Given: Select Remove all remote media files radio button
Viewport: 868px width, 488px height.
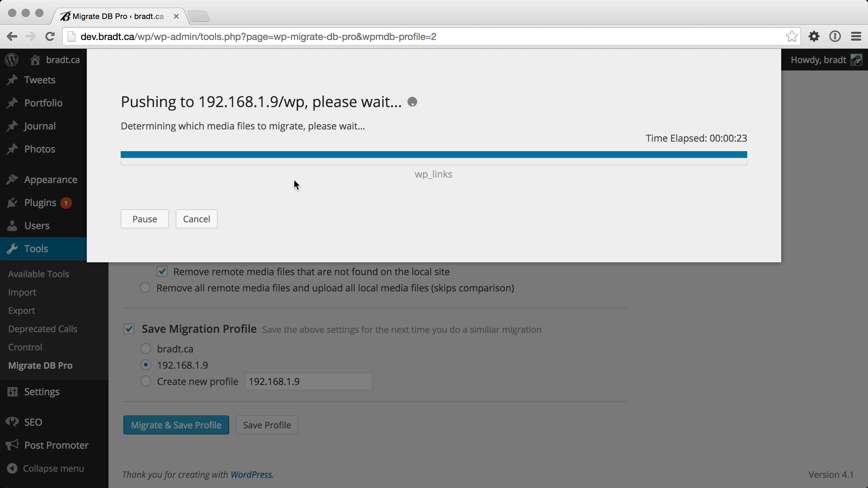Looking at the screenshot, I should click(x=145, y=288).
